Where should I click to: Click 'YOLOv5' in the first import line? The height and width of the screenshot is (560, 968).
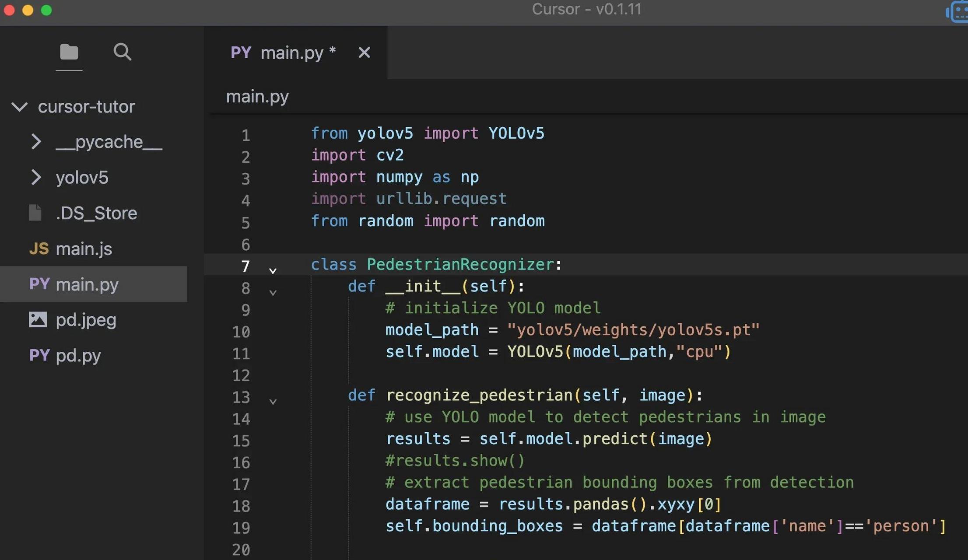pos(516,133)
